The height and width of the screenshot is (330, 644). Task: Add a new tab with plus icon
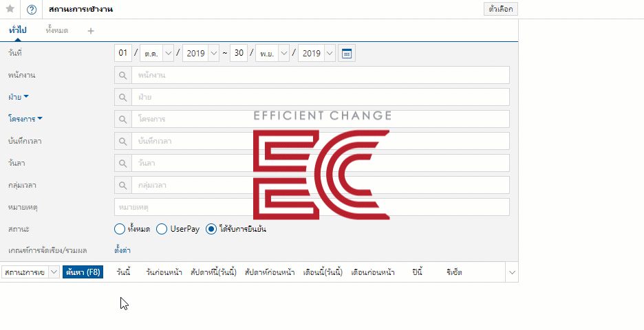91,31
